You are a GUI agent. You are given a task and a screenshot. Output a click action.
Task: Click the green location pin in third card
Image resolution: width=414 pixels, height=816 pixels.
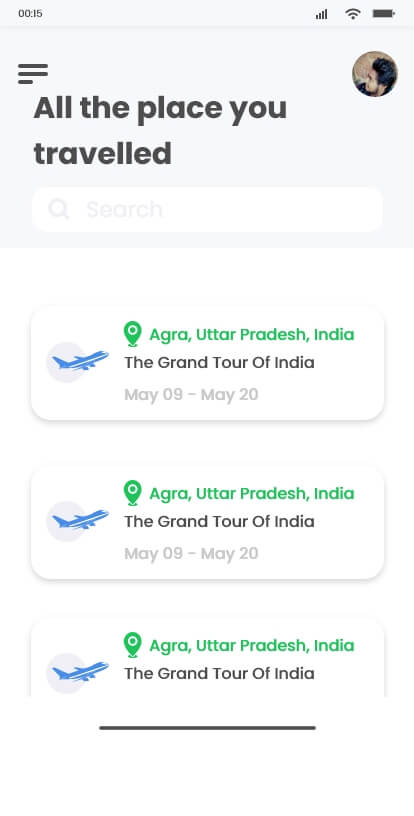tap(133, 645)
